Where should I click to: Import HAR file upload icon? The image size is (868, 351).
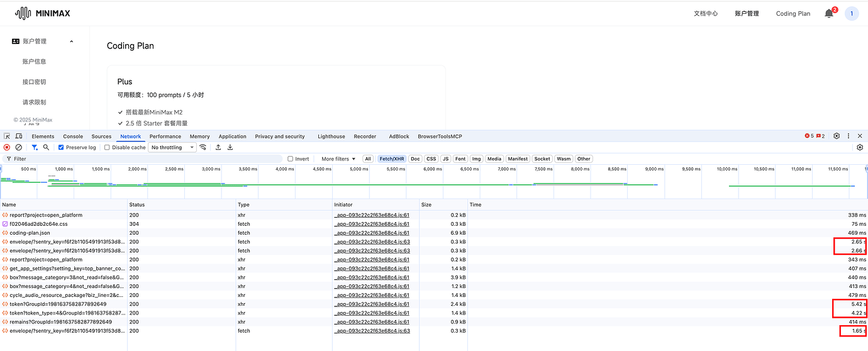218,147
